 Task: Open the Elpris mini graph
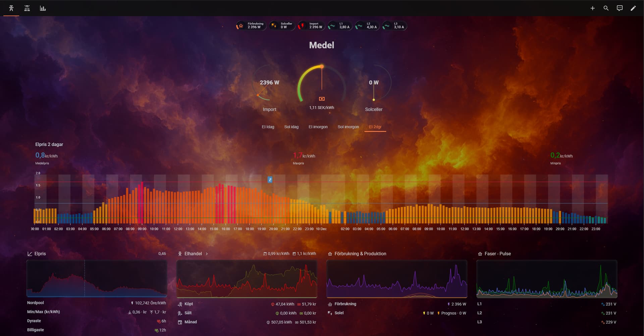click(97, 279)
